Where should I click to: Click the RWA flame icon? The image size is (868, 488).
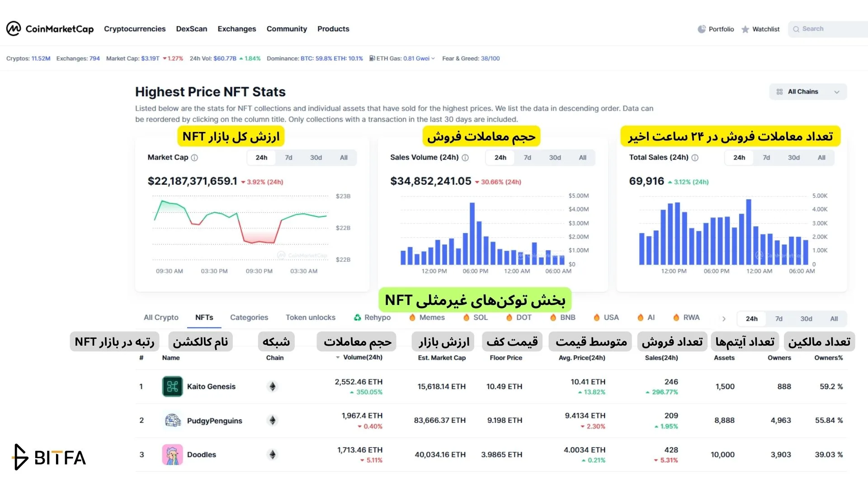pyautogui.click(x=676, y=318)
